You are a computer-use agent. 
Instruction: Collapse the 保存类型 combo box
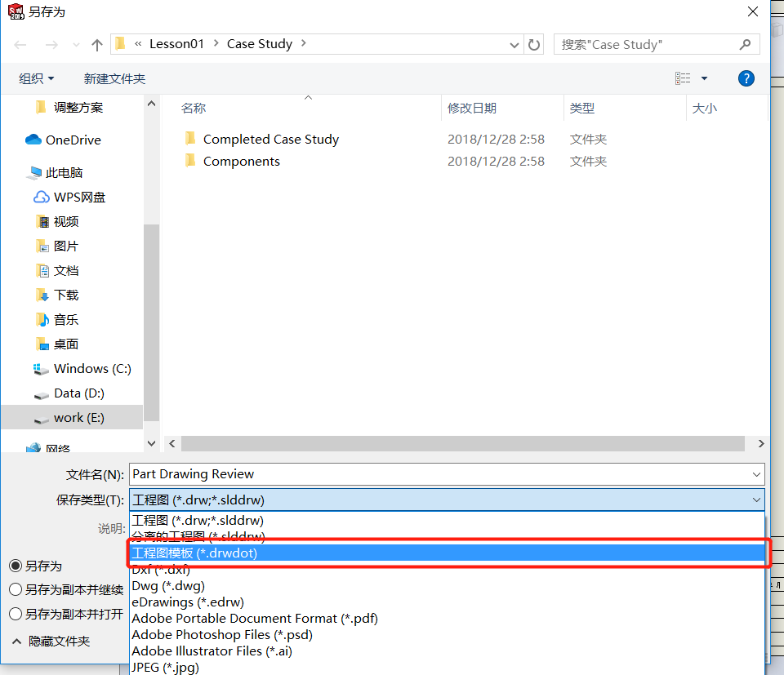[x=756, y=500]
